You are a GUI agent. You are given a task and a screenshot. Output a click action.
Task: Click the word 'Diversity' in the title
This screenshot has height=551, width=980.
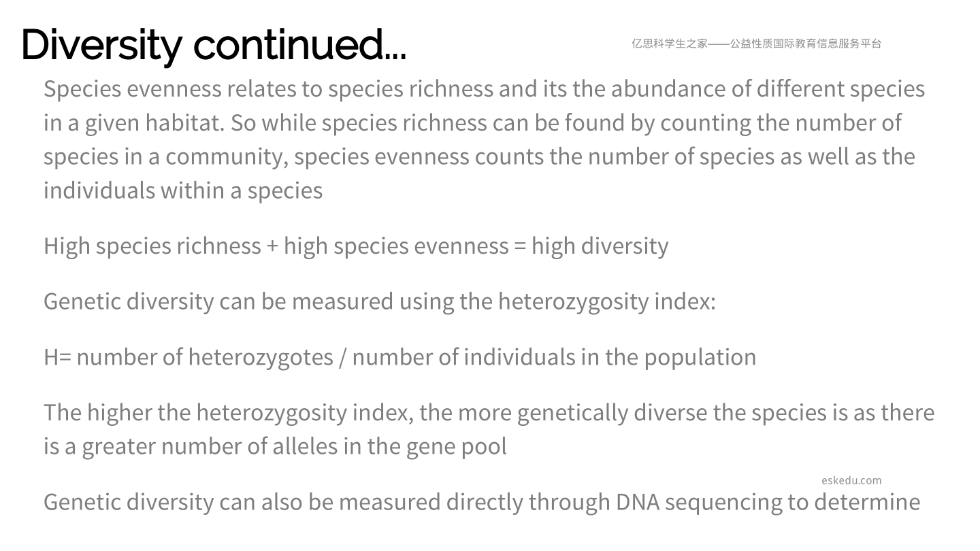[101, 45]
